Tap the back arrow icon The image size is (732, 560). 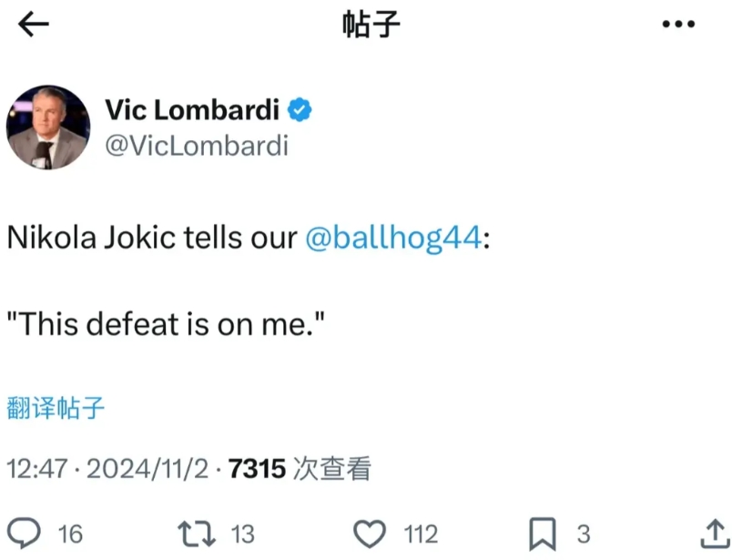point(34,25)
